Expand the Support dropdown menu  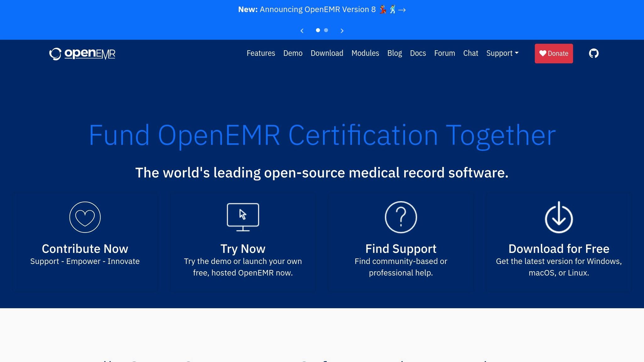[502, 53]
